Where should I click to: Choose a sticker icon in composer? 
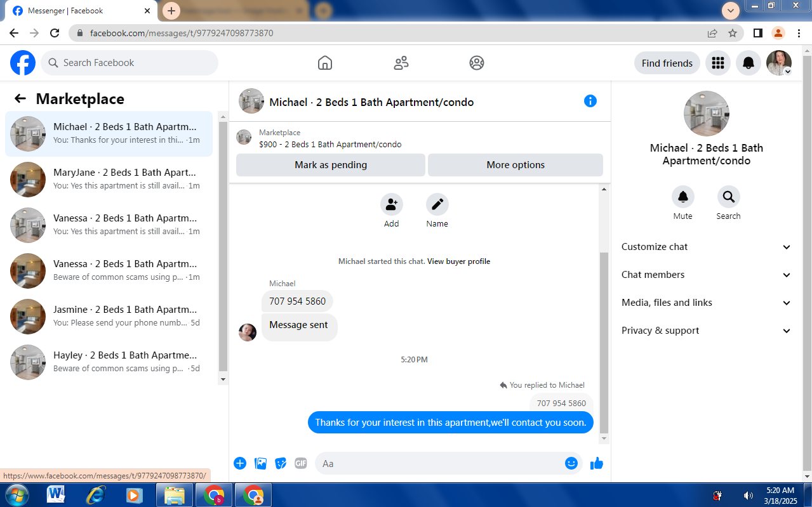281,463
